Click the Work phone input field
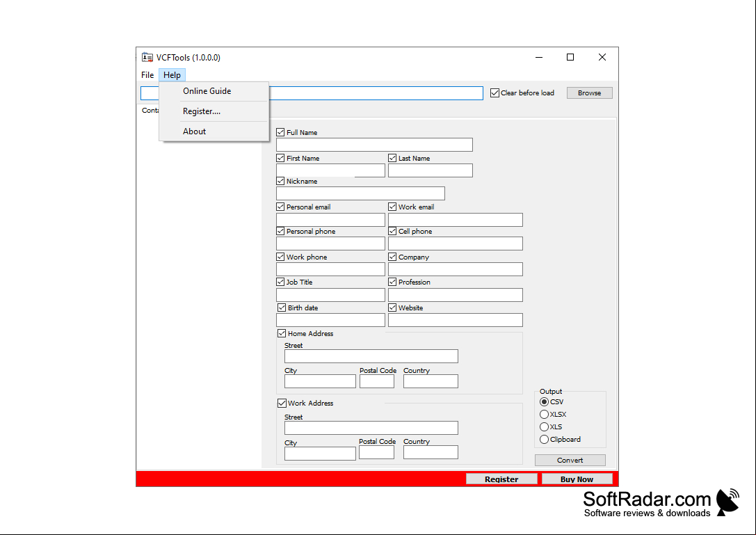Viewport: 756px width, 535px height. (330, 269)
